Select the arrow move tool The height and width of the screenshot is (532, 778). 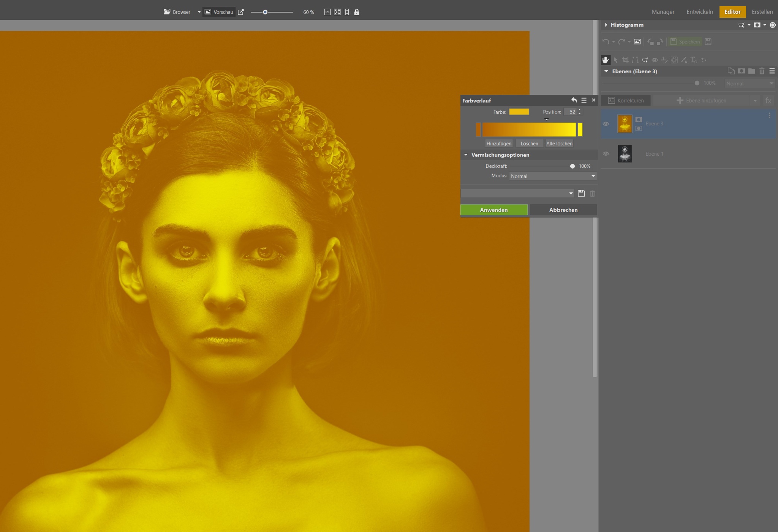pyautogui.click(x=615, y=60)
